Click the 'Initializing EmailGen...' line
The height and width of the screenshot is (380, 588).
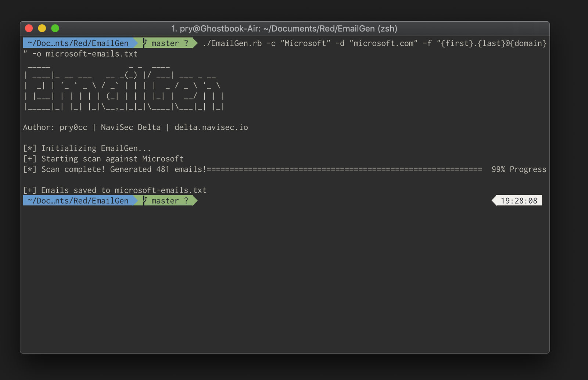[87, 148]
